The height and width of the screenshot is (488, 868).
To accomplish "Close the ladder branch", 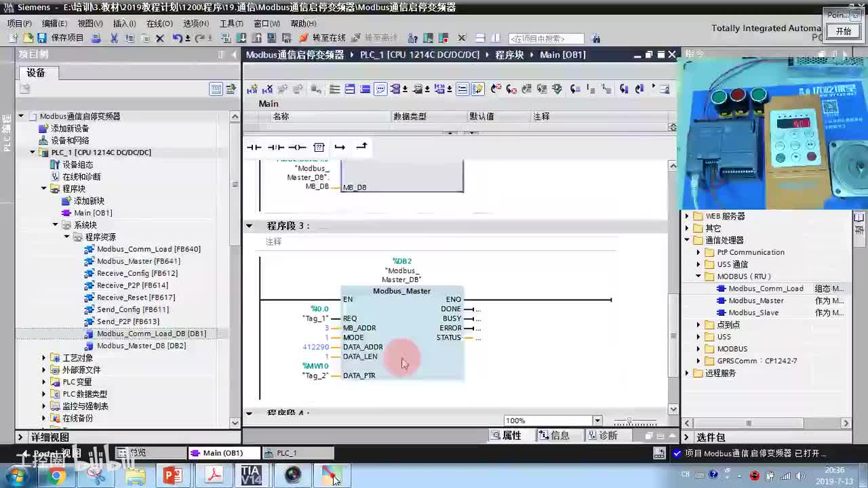I will click(x=361, y=146).
